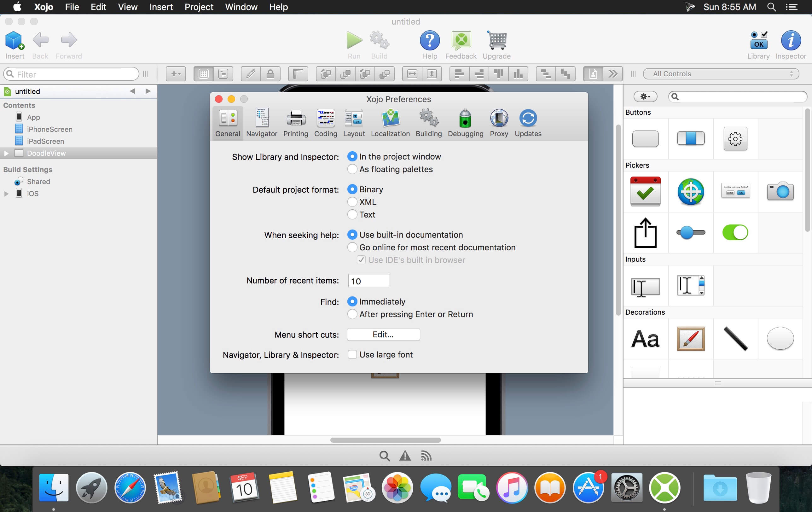Open the Layout preferences tab
Image resolution: width=812 pixels, height=512 pixels.
[354, 123]
